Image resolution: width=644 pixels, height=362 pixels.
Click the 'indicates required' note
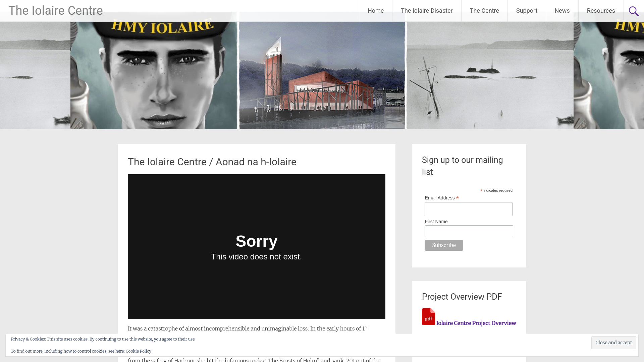[x=496, y=190]
